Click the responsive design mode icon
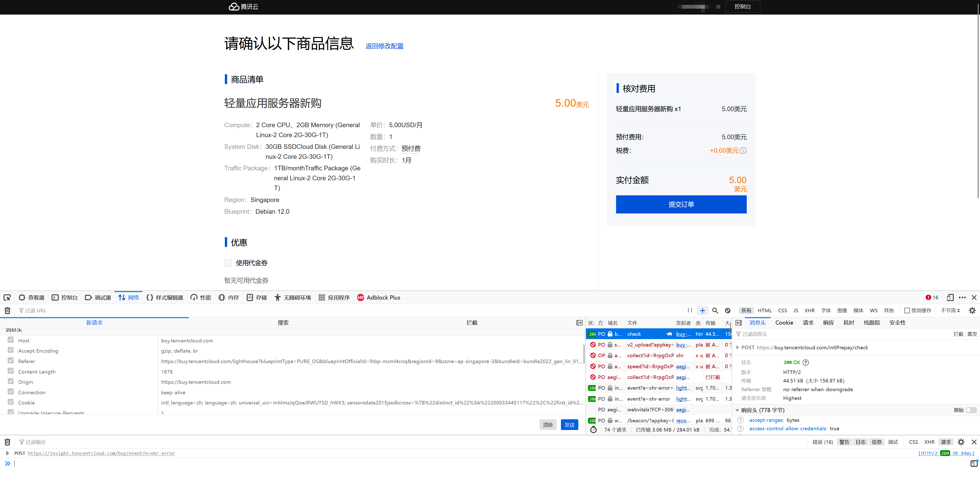This screenshot has width=980, height=478. pos(950,298)
